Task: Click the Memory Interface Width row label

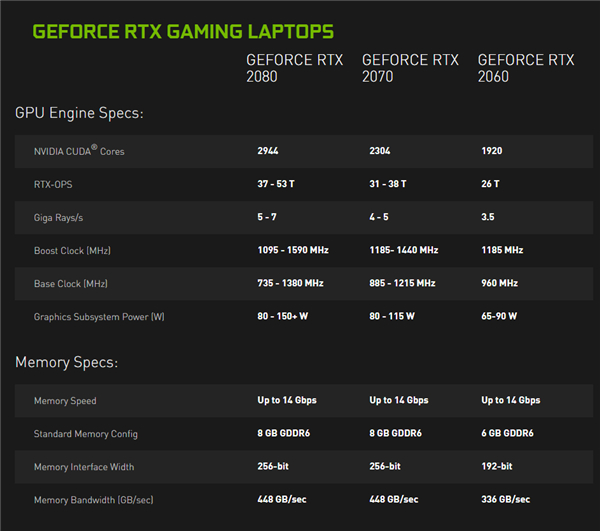Action: pyautogui.click(x=84, y=467)
